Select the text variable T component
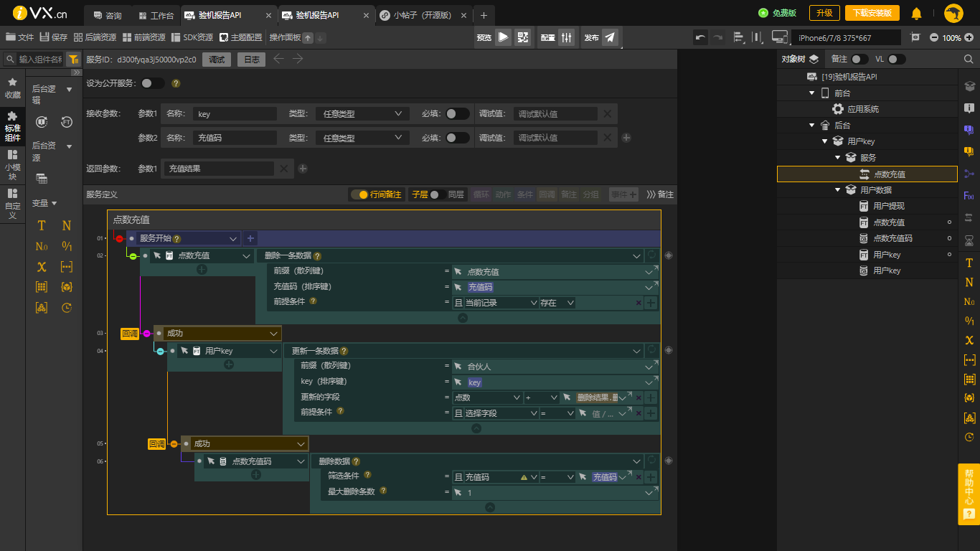This screenshot has width=980, height=551. coord(42,225)
